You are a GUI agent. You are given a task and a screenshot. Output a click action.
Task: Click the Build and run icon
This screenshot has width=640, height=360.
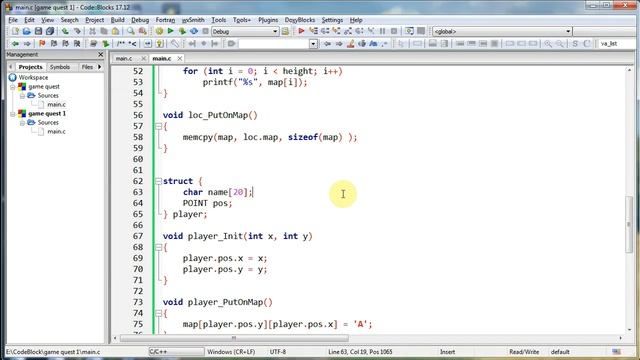pos(182,31)
